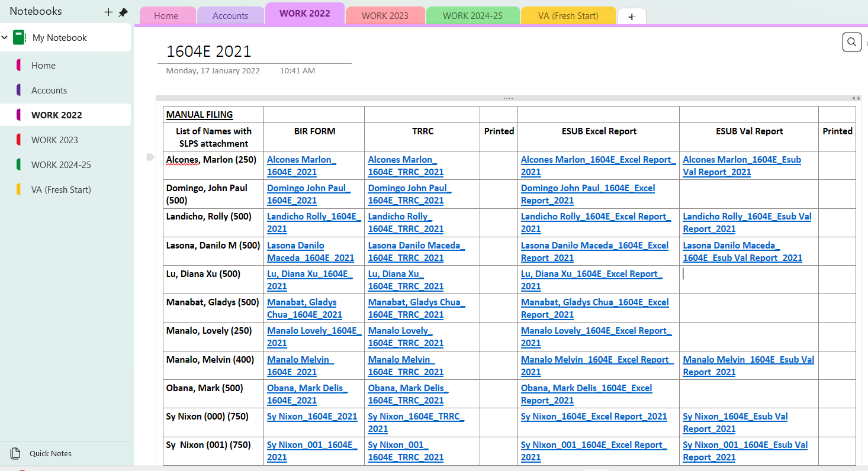The image size is (868, 471).
Task: Open Domingo John Paul_1604E_2021 link
Action: point(308,194)
